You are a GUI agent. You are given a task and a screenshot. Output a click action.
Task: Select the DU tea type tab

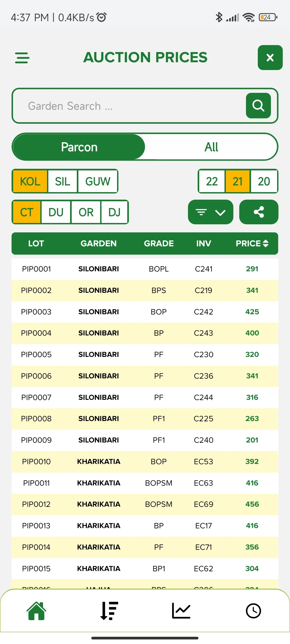[x=56, y=212]
